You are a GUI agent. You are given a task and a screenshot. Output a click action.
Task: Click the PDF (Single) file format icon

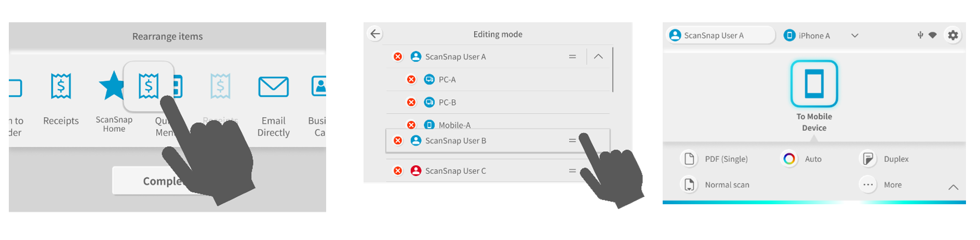pos(689,159)
